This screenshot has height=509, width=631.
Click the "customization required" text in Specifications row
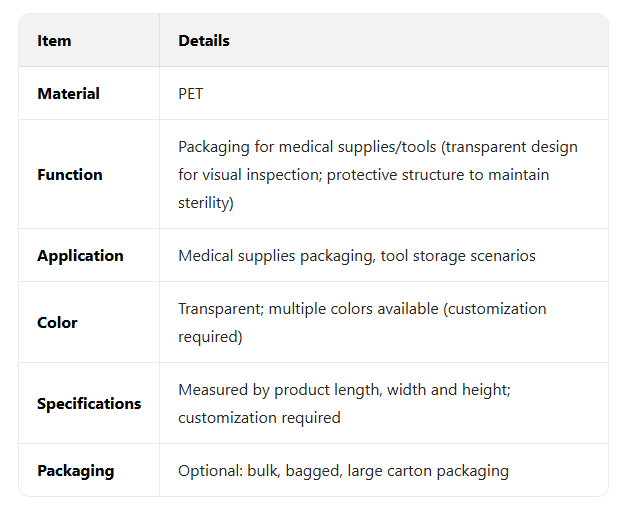point(259,418)
